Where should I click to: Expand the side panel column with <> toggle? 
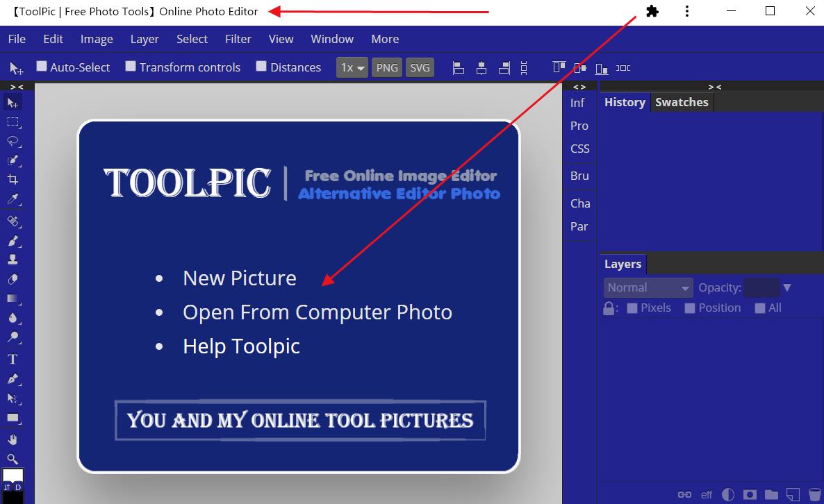(x=579, y=87)
